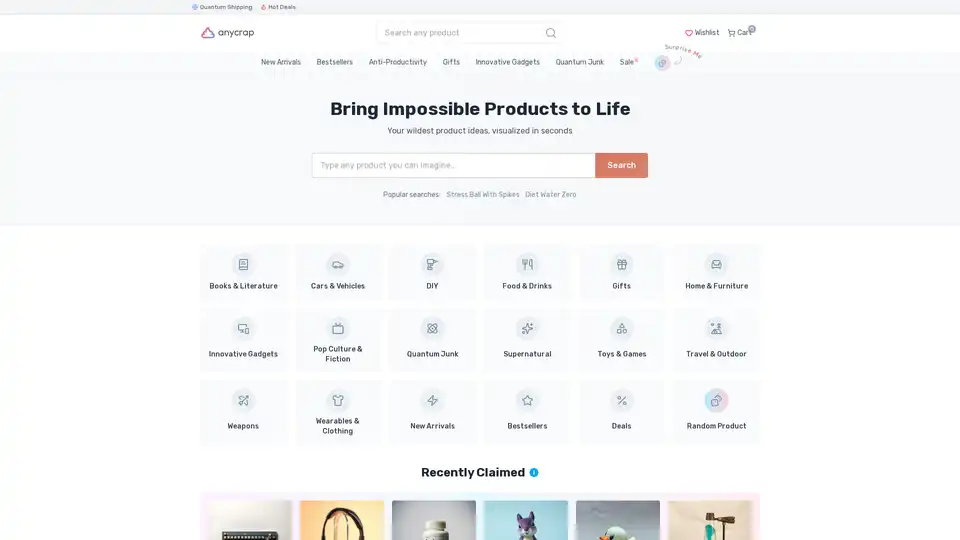Open the Food & Drinks category icon
Image resolution: width=960 pixels, height=540 pixels.
click(527, 264)
